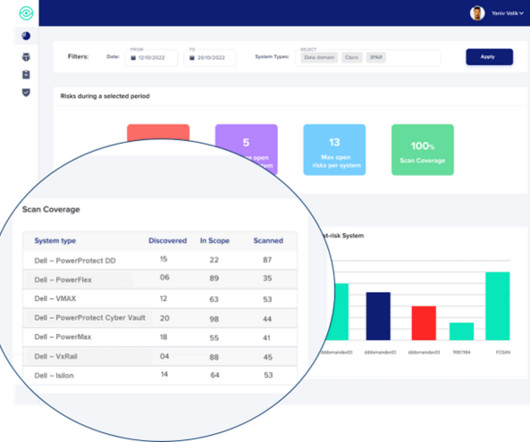530x442 pixels.
Task: Open the systems sidebar icon
Action: click(26, 57)
